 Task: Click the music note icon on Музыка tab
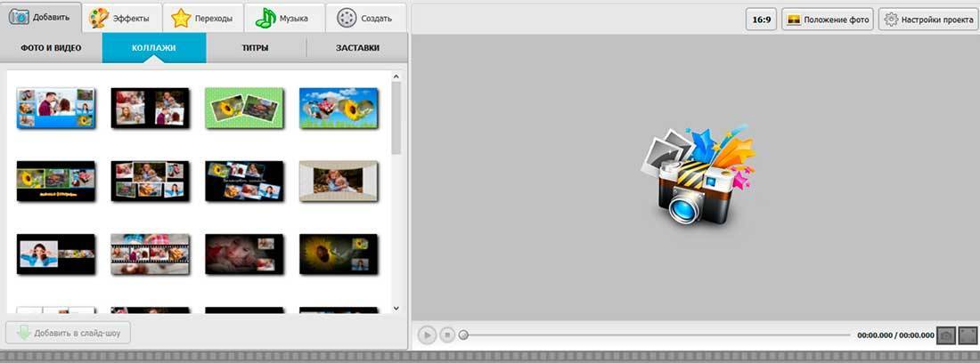tap(265, 18)
